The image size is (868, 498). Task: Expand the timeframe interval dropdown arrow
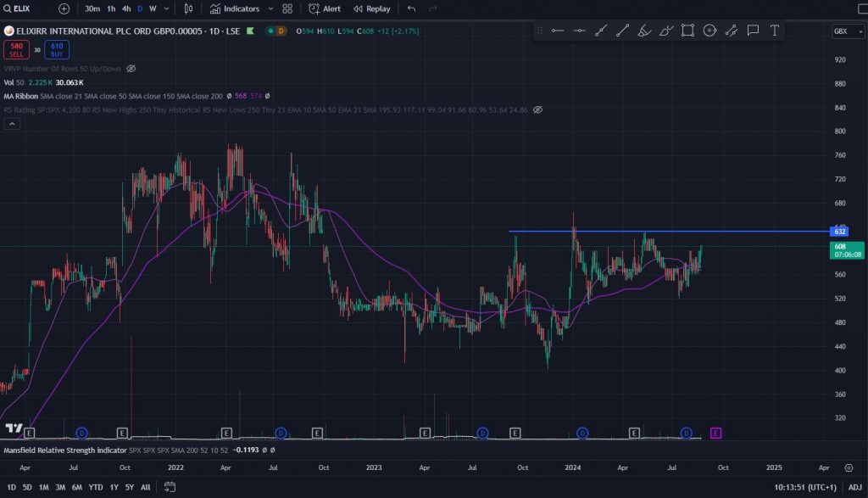pyautogui.click(x=165, y=8)
